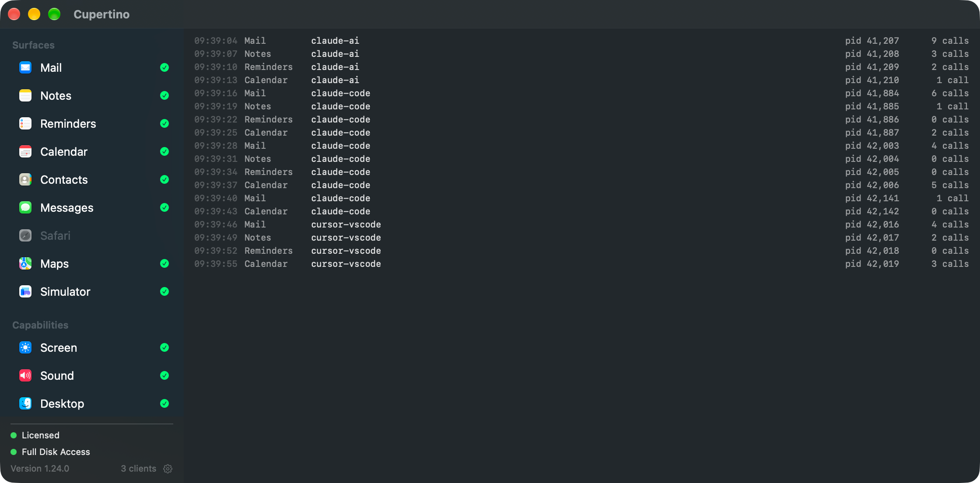The width and height of the screenshot is (980, 483).
Task: Click the Cupertino window title
Action: pos(101,14)
